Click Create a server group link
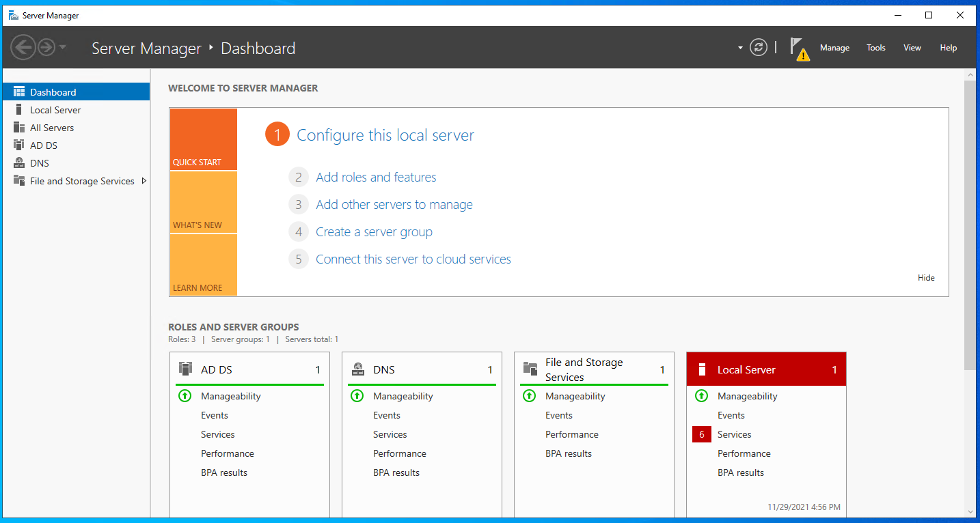This screenshot has width=980, height=523. click(374, 232)
